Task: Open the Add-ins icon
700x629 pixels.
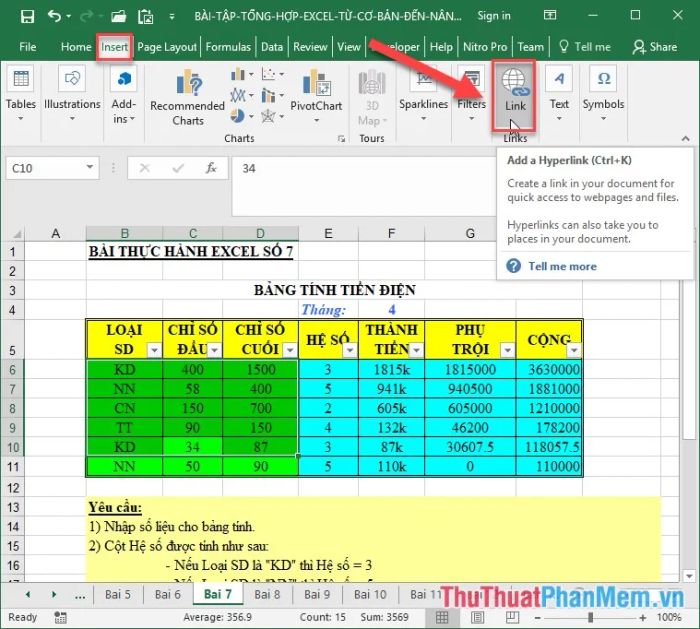Action: coord(123,79)
